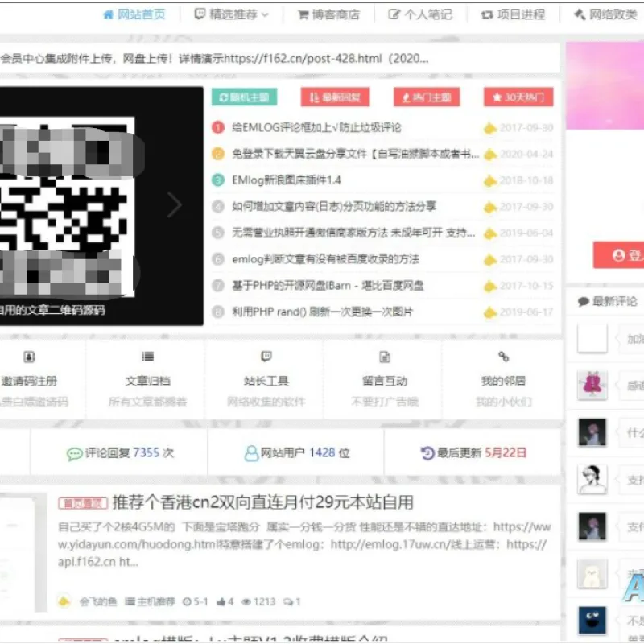Screen dimensions: 644x644
Task: Click the 7355 comment count
Action: [146, 452]
